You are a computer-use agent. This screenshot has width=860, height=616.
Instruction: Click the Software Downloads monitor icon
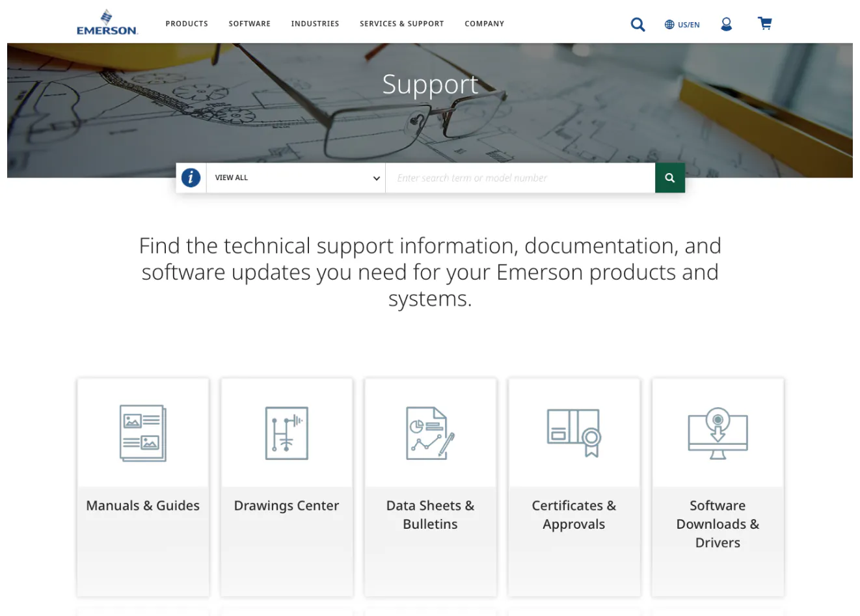[x=718, y=433]
